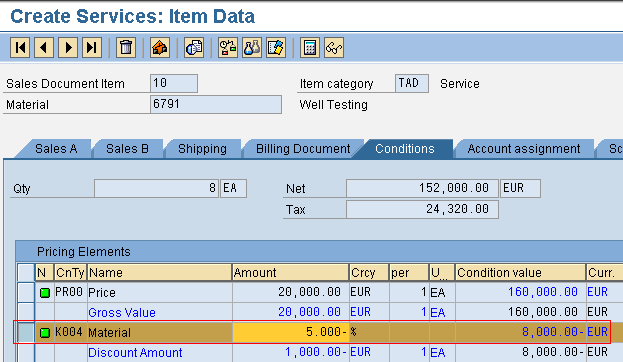Select the PR00 Price row selector

pos(26,292)
